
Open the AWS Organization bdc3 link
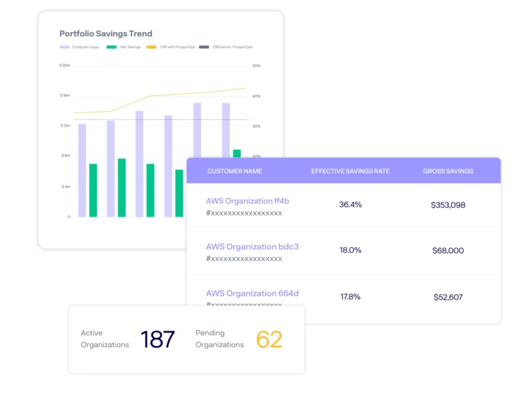point(252,246)
